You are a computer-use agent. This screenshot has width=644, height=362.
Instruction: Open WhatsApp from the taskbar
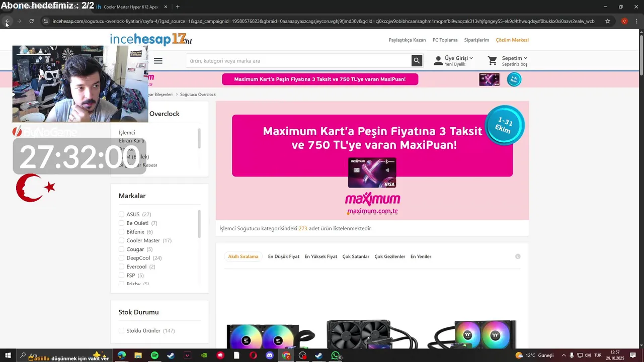336,355
